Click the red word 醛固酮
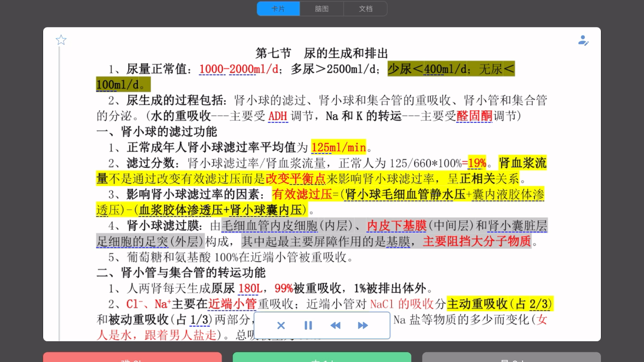The width and height of the screenshot is (644, 362). click(x=474, y=116)
